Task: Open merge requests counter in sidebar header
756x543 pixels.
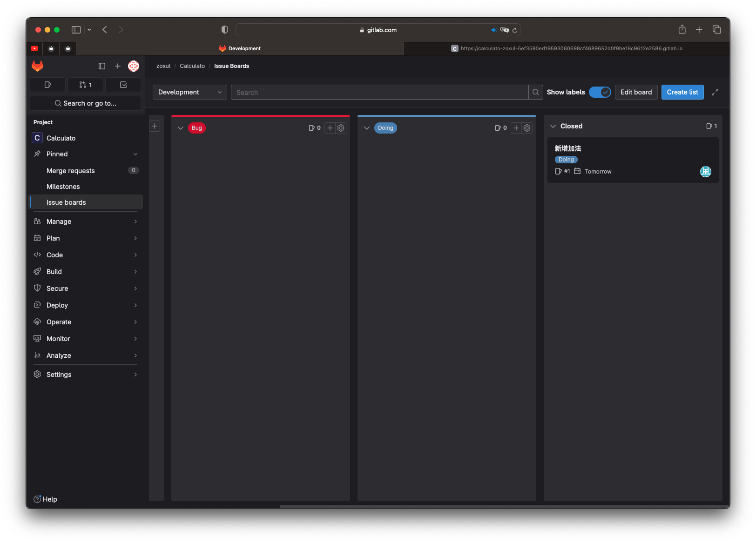Action: coord(85,85)
